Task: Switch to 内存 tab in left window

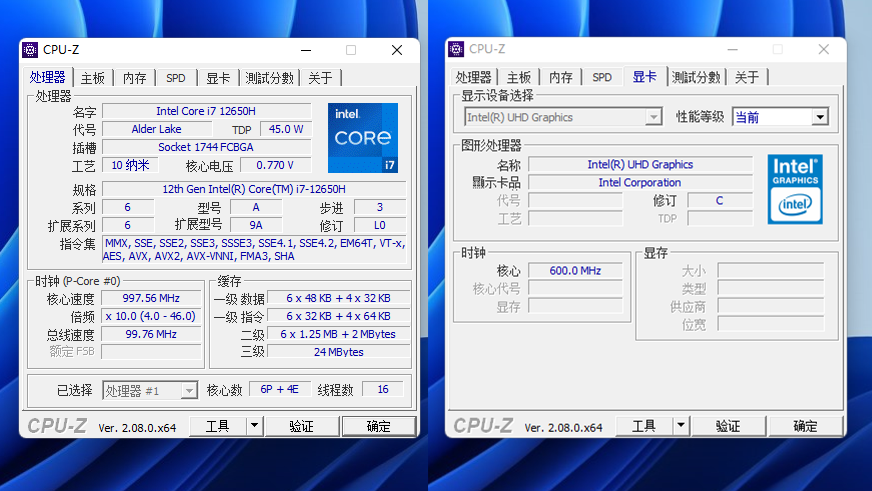Action: tap(135, 78)
